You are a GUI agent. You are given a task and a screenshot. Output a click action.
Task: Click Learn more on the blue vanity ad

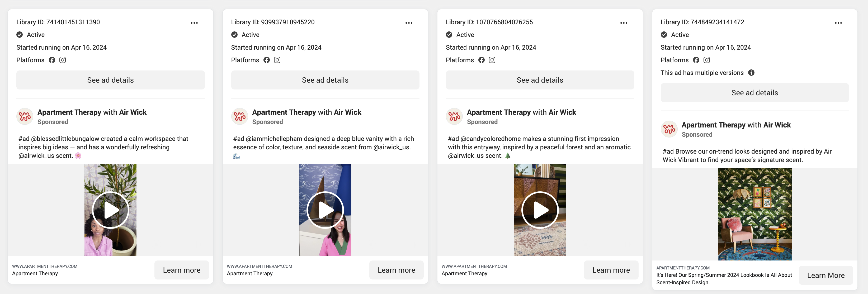(x=396, y=270)
